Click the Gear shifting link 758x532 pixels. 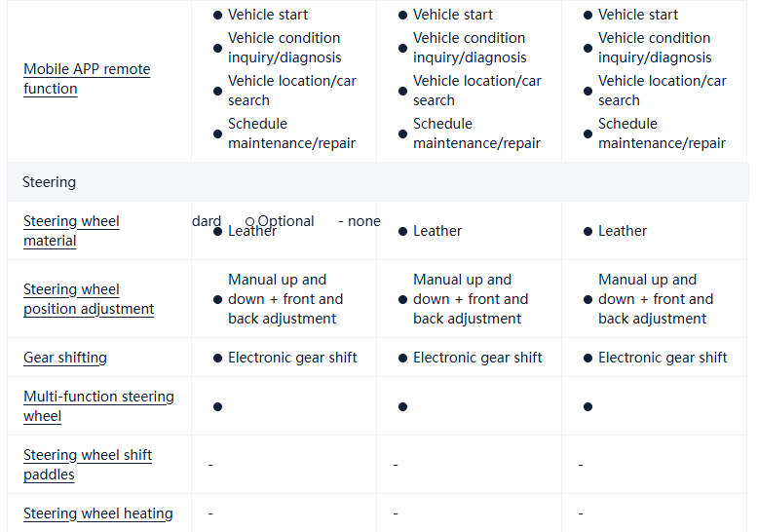(65, 358)
